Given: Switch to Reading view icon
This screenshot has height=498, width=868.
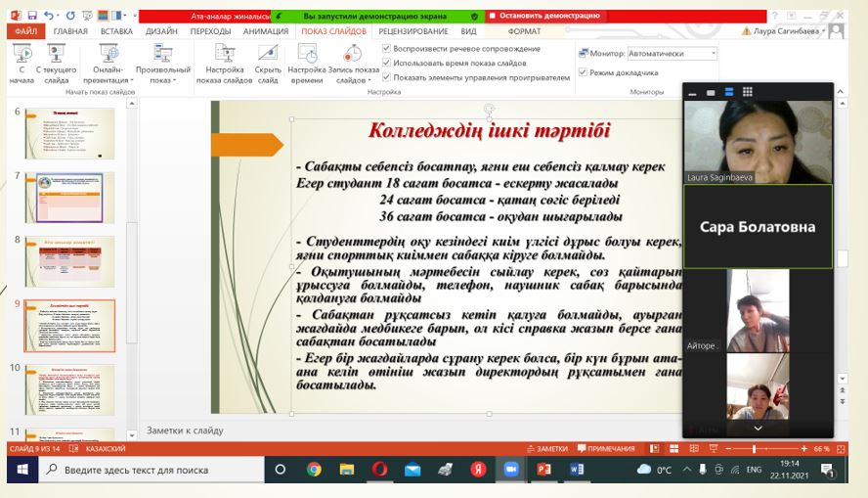Looking at the screenshot, I should coord(694,449).
